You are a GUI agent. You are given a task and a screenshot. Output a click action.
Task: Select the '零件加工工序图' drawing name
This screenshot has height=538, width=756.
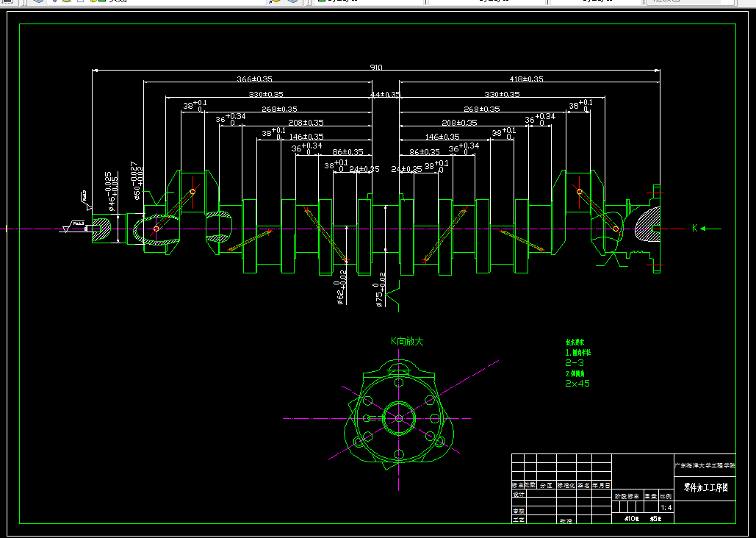(x=705, y=487)
